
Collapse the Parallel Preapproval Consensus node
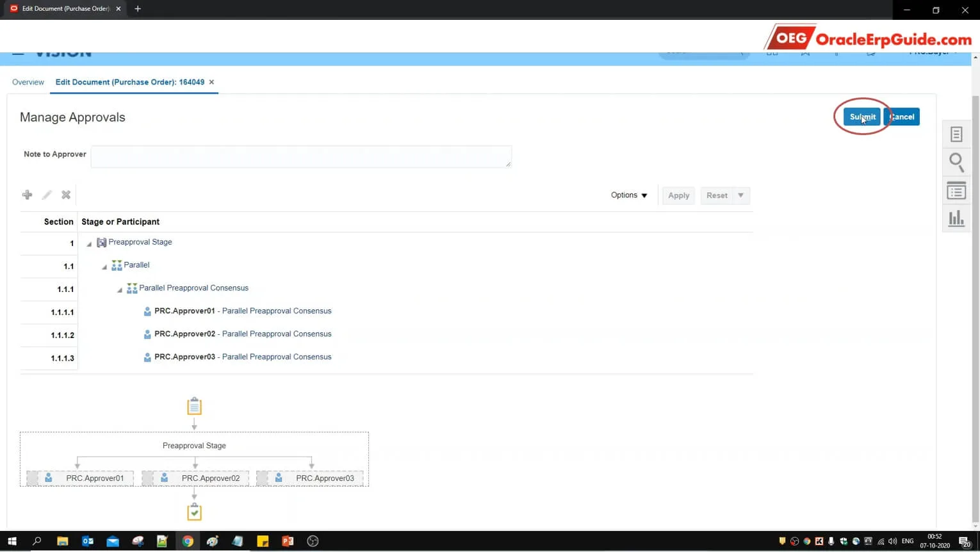120,290
